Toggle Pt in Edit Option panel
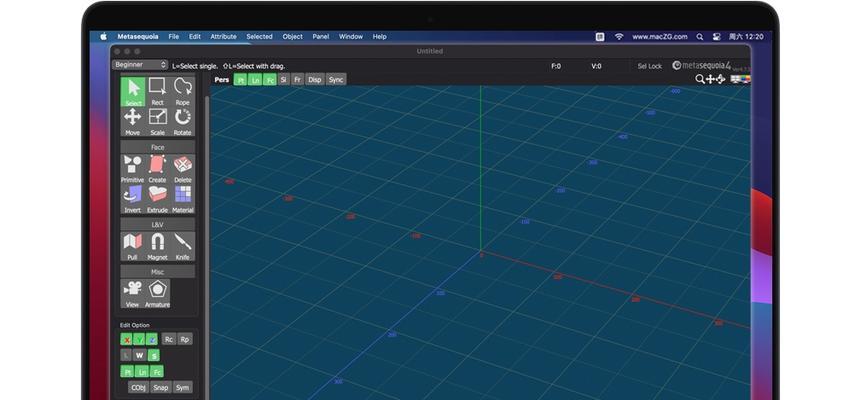861x400 pixels. click(127, 372)
